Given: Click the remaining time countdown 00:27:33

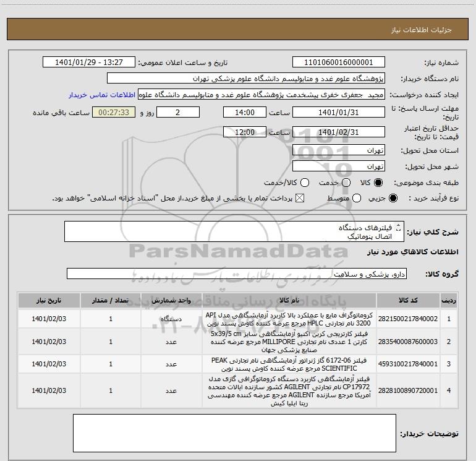Looking at the screenshot, I should point(114,112).
